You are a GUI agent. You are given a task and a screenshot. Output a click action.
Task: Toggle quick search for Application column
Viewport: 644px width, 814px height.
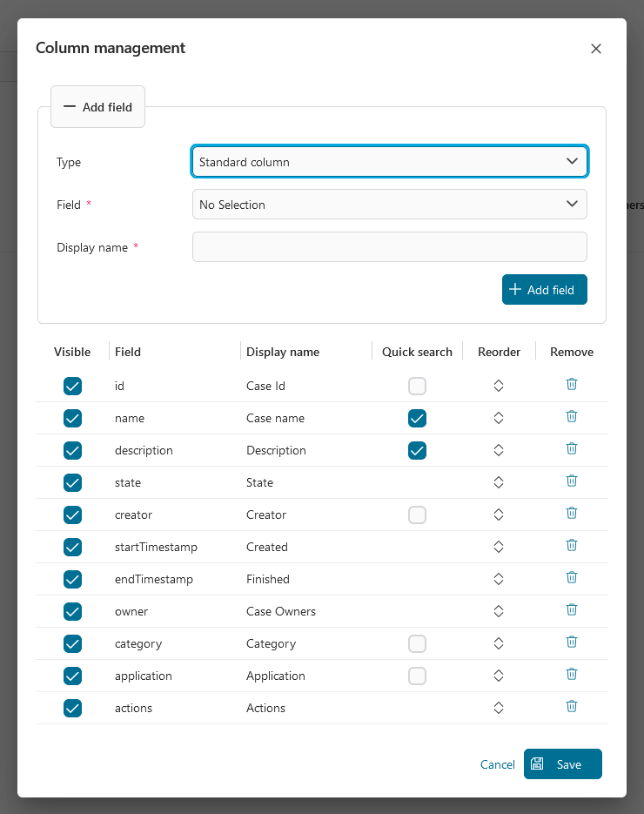[418, 676]
